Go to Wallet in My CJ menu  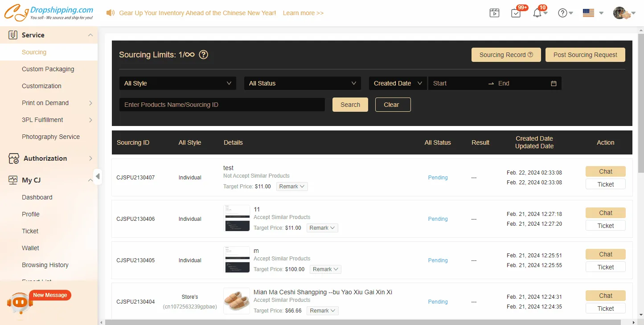[x=30, y=248]
